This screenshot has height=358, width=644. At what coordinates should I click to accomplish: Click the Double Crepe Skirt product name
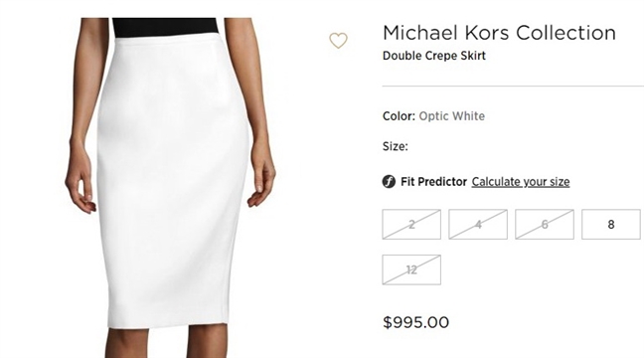[434, 56]
